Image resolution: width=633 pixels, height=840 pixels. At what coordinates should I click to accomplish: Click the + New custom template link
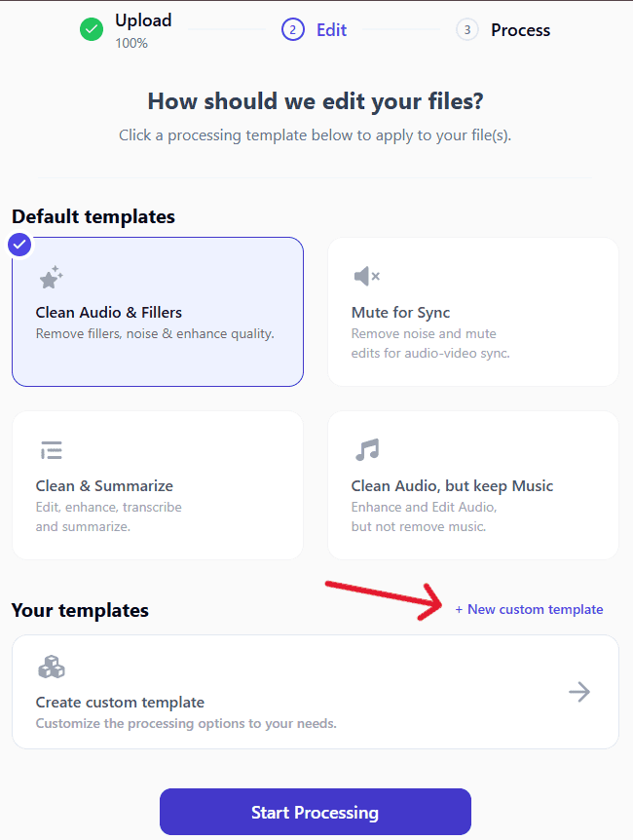tap(529, 609)
